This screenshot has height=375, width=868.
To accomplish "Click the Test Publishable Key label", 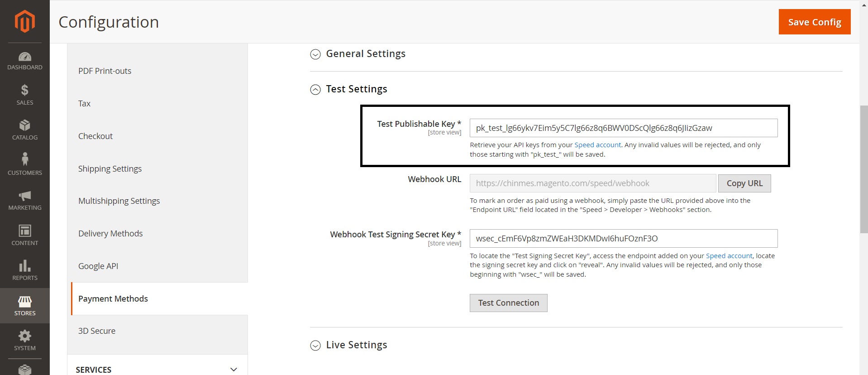I will 419,124.
